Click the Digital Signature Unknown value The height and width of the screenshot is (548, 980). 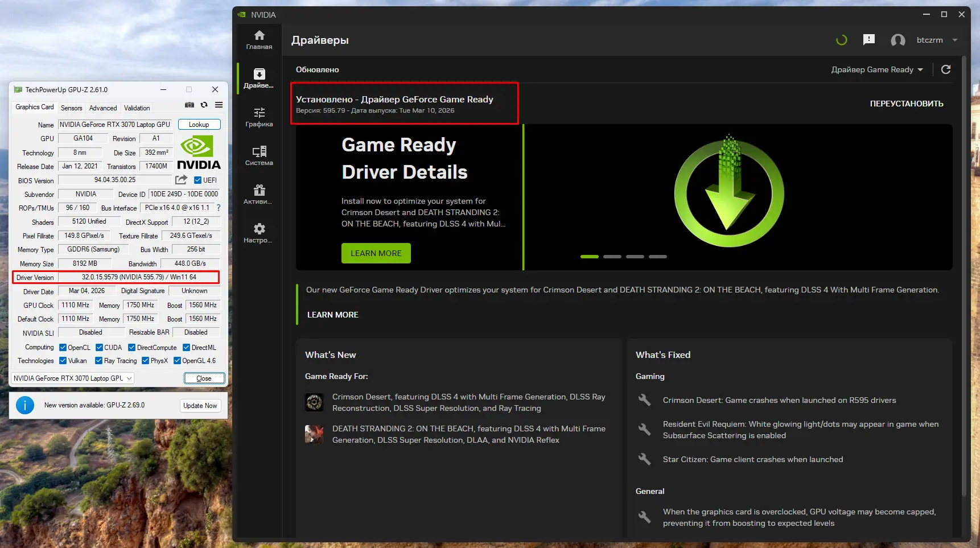tap(195, 291)
